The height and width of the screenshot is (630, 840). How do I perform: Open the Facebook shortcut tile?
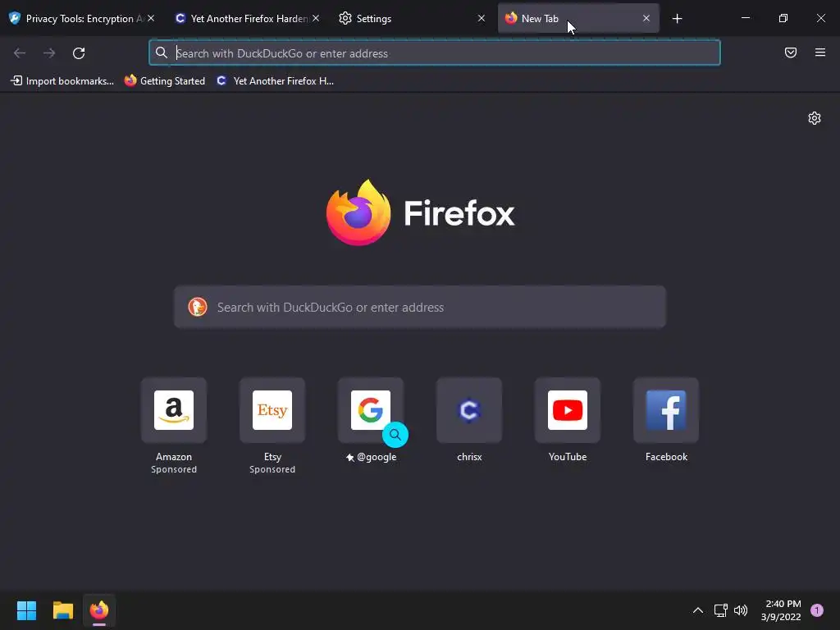tap(666, 410)
